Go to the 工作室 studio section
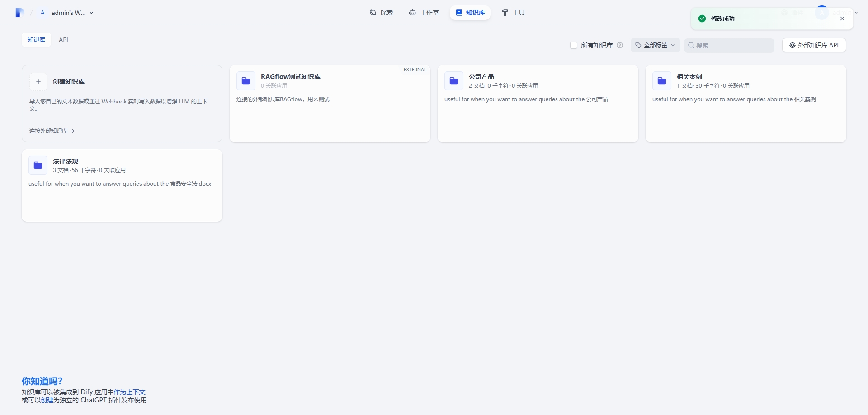Image resolution: width=868 pixels, height=415 pixels. click(x=424, y=13)
